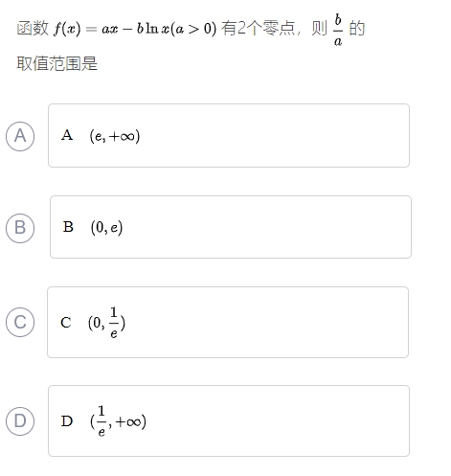Viewport: 451px width, 476px height.
Task: Click the letter C inside third answer box
Action: pyautogui.click(x=66, y=323)
